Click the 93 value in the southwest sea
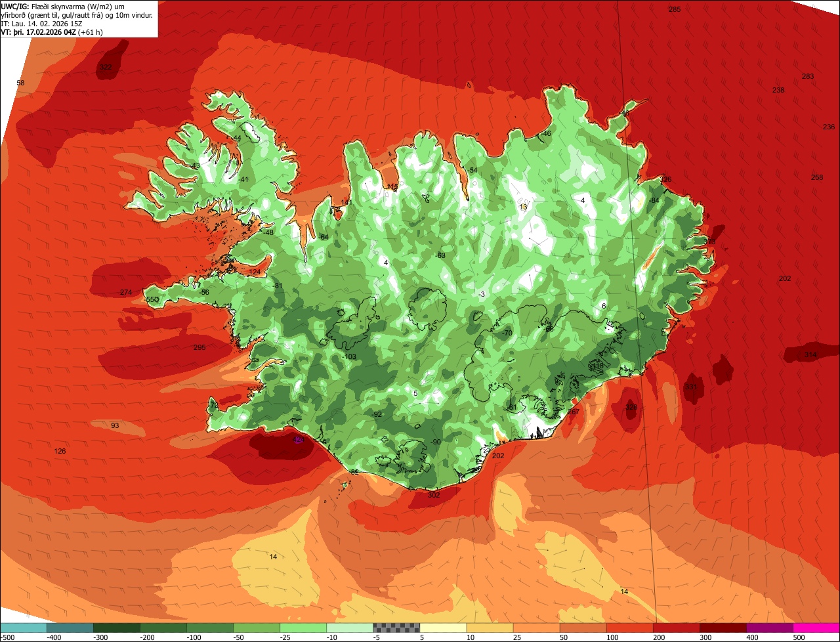Viewport: 840px width, 642px height. coord(115,426)
